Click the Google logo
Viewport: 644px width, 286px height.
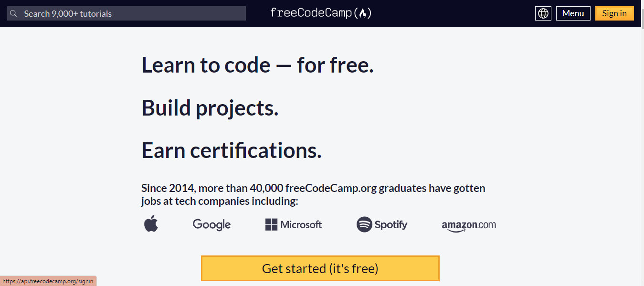click(x=211, y=224)
